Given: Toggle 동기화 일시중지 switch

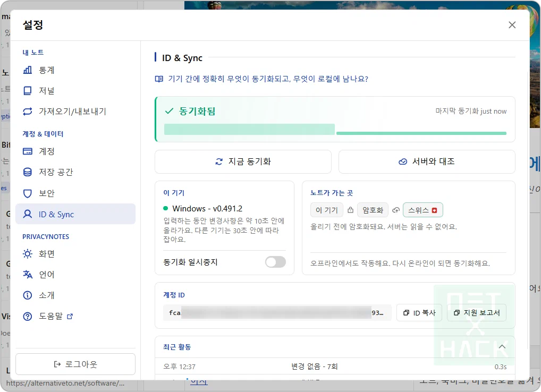Looking at the screenshot, I should click(275, 262).
